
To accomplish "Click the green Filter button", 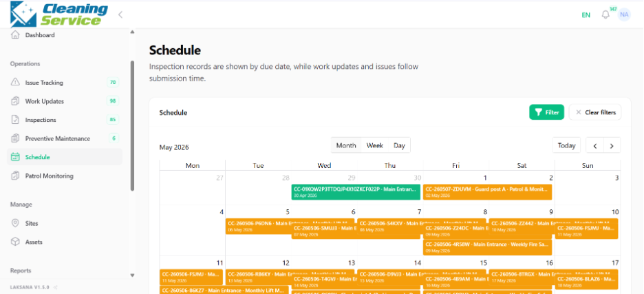I will (547, 112).
